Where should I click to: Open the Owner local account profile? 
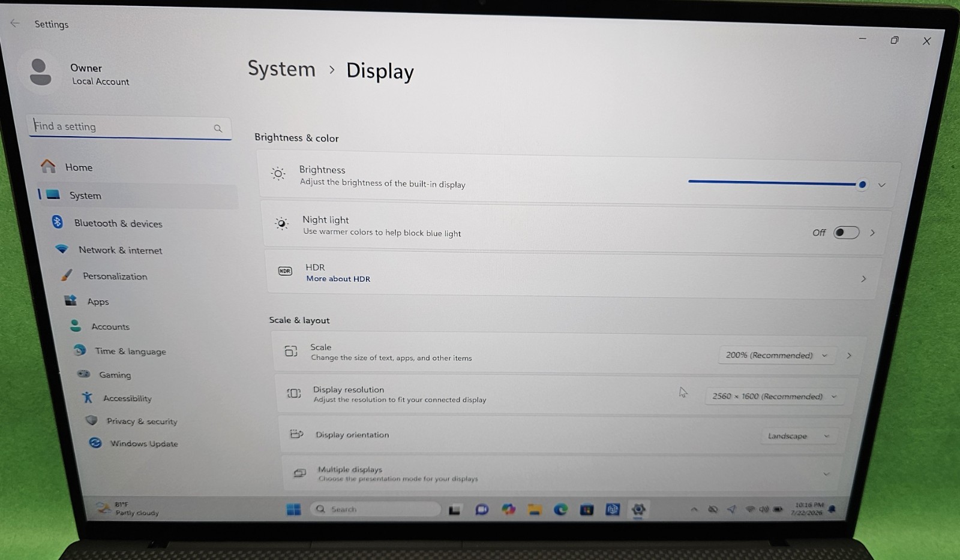click(81, 74)
